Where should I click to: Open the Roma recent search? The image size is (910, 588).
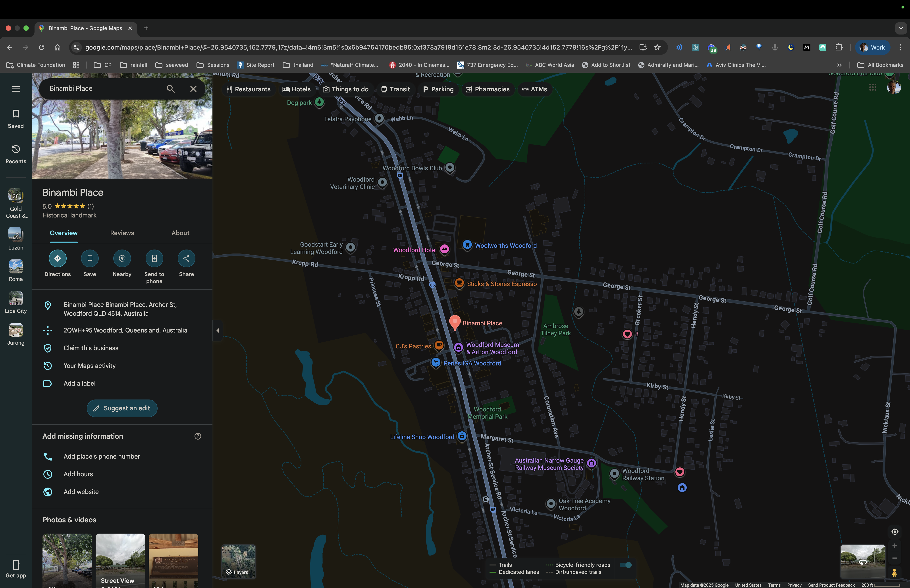click(16, 270)
